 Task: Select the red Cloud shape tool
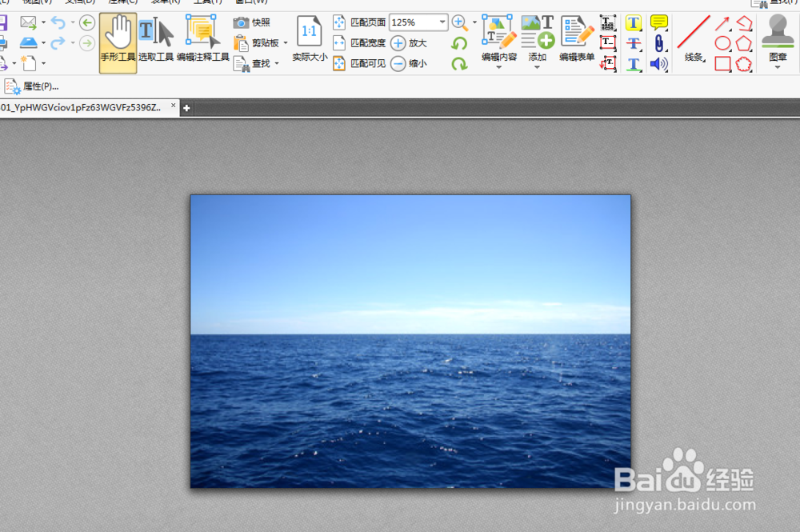point(744,64)
